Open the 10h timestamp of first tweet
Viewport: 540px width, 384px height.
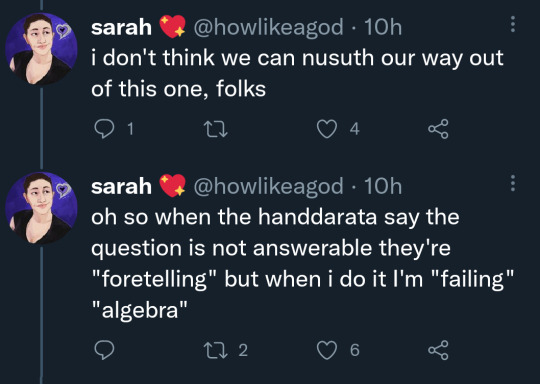(383, 27)
